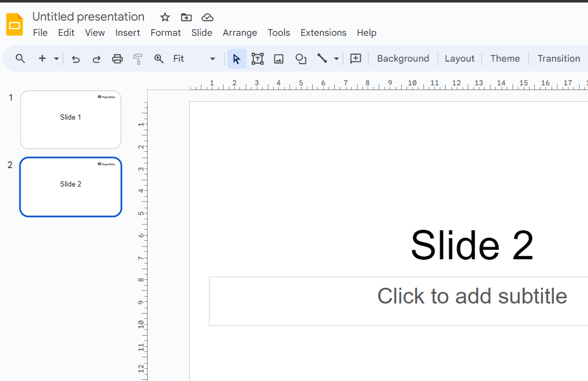This screenshot has height=381, width=588.
Task: Click the Slide 2 title text on canvas
Action: pos(472,246)
